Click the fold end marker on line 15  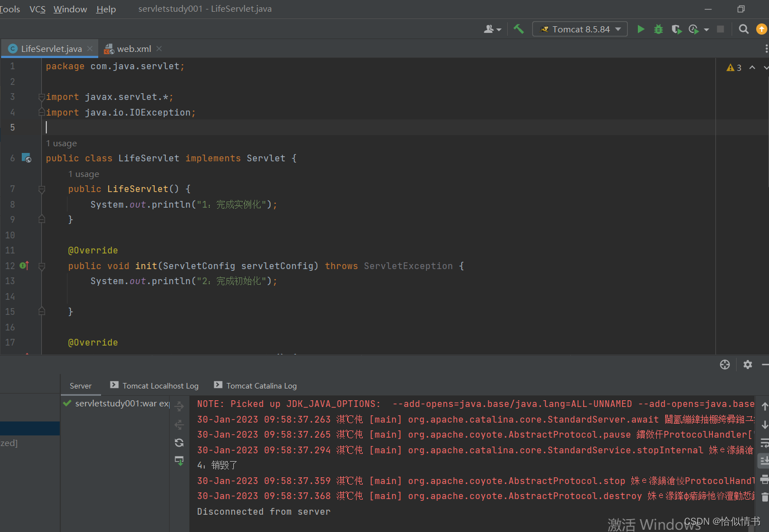click(x=41, y=311)
